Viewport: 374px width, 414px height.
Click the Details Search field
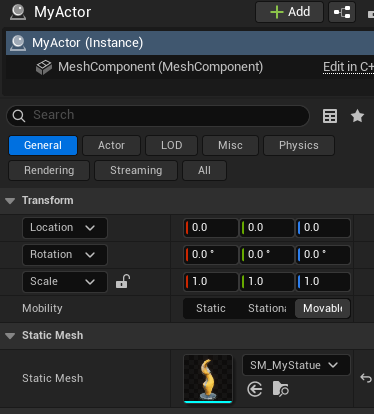pos(158,116)
